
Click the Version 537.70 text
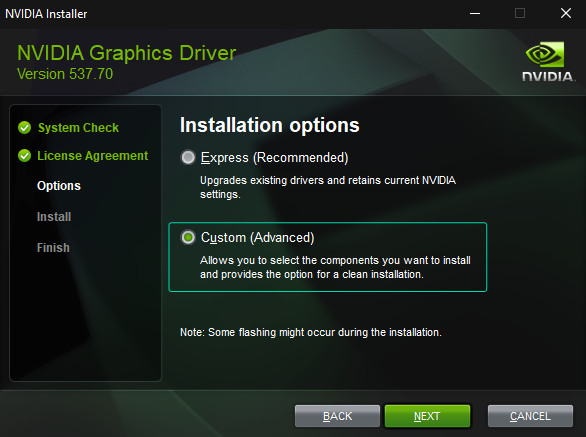tap(65, 74)
